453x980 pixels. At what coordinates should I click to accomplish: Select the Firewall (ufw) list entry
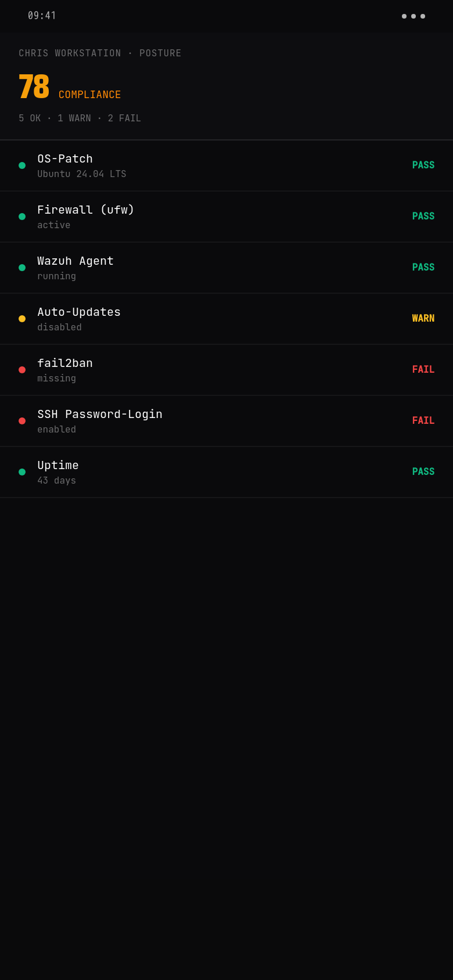(x=227, y=217)
